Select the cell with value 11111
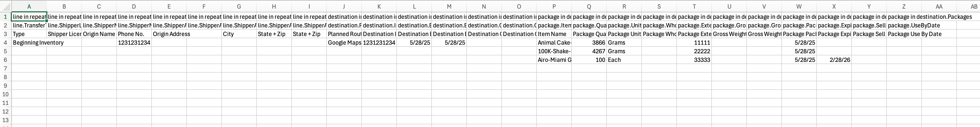980x127 pixels. (x=694, y=43)
